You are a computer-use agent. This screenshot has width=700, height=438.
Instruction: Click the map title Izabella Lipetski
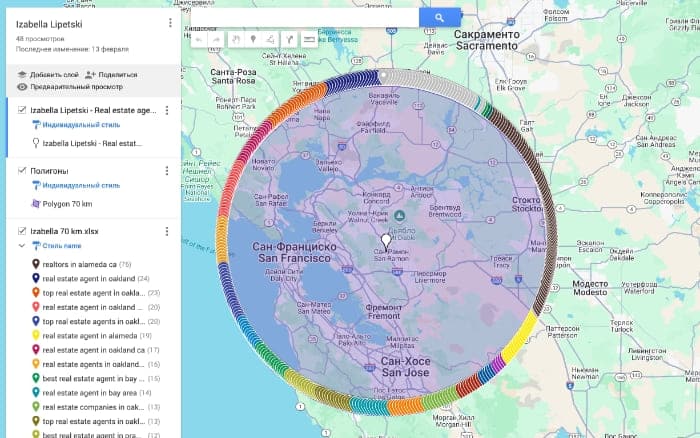pyautogui.click(x=49, y=25)
